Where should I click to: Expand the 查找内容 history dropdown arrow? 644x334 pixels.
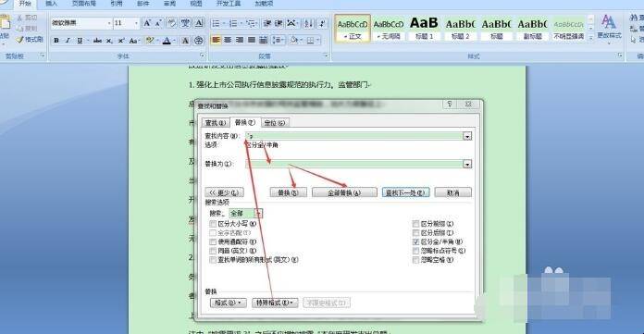point(467,136)
